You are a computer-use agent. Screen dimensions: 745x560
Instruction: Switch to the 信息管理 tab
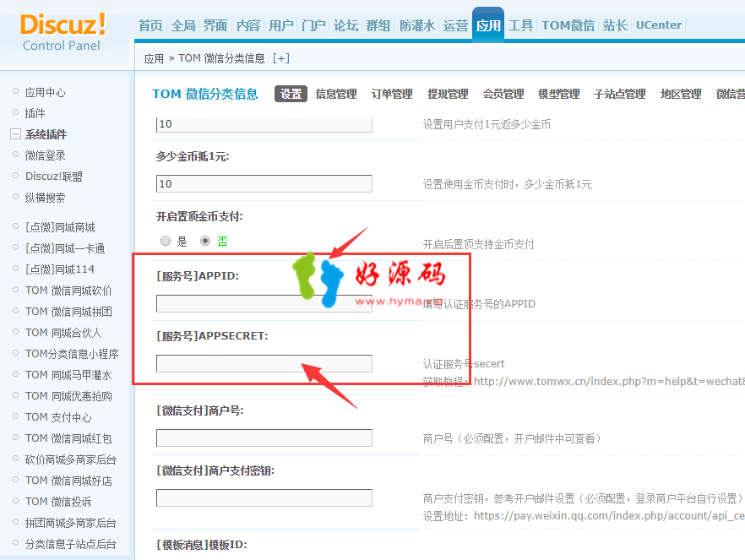point(336,94)
